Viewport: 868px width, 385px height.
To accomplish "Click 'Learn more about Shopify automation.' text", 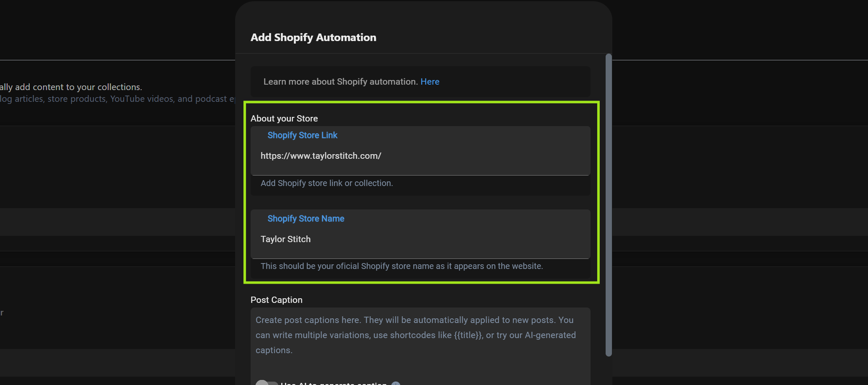I will 341,82.
